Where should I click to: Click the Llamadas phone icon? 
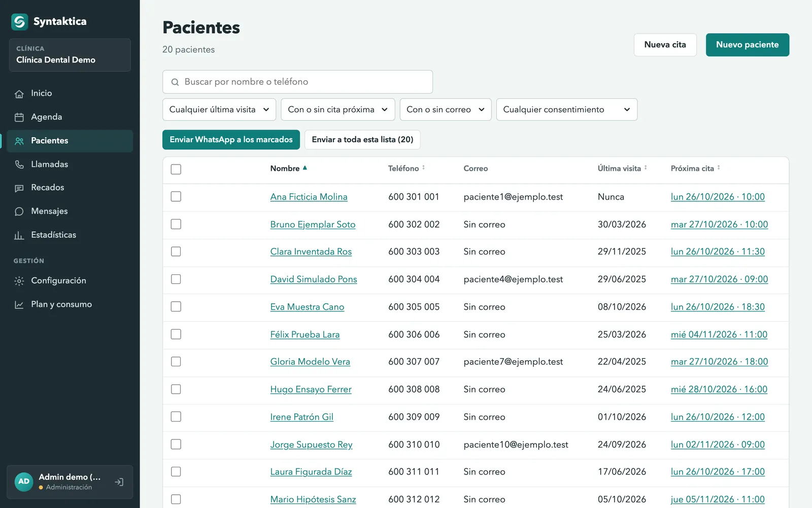[x=19, y=165]
